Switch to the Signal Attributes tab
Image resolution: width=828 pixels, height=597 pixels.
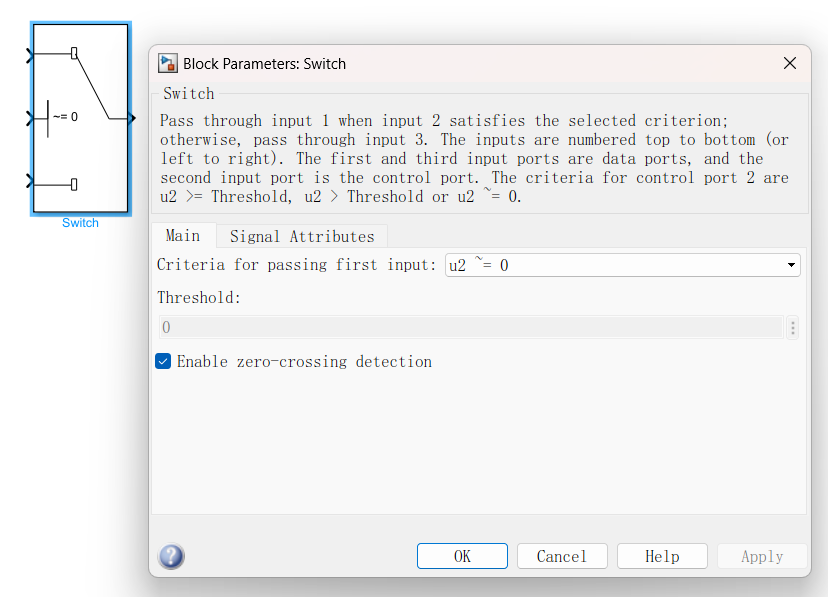pos(301,236)
